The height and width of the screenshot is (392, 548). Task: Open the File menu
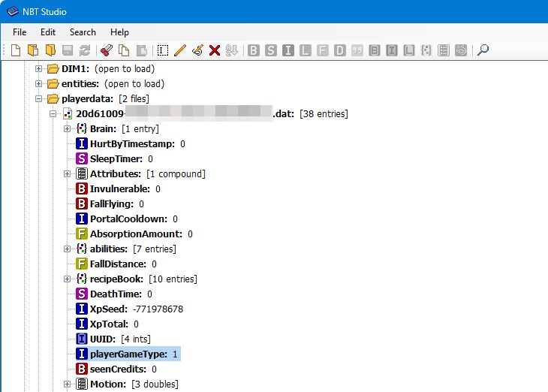click(20, 32)
